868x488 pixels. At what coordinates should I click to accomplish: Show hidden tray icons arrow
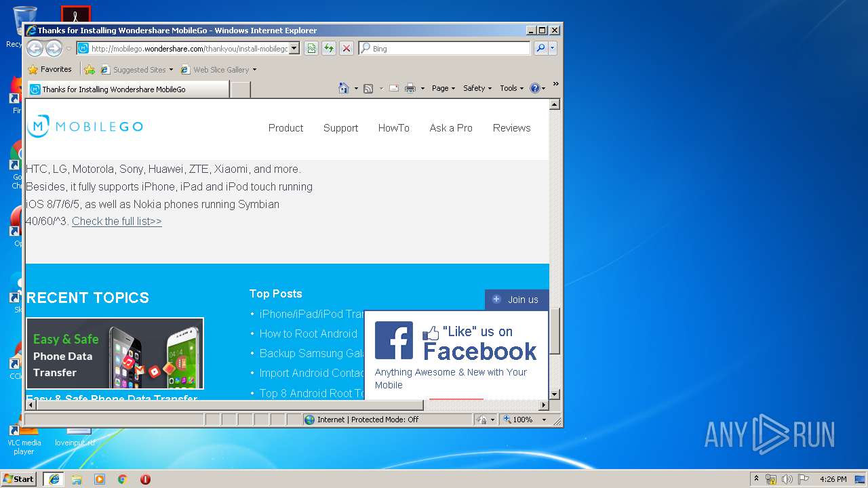click(756, 479)
